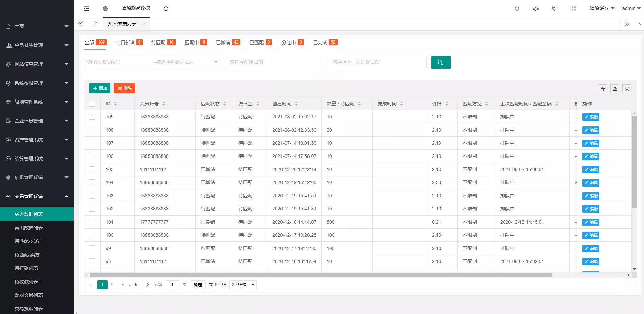Click the export data icon above table
The image size is (644, 314).
click(615, 88)
